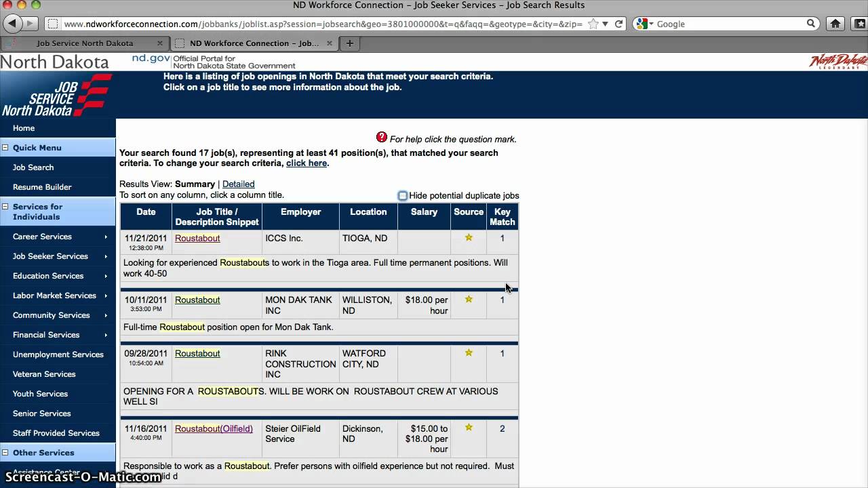Sort results by the Employer column
Viewport: 868px width, 488px height.
point(301,211)
